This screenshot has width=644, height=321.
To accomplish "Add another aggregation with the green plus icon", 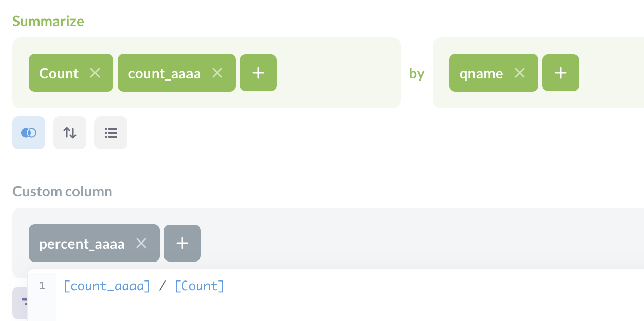I will tap(258, 73).
